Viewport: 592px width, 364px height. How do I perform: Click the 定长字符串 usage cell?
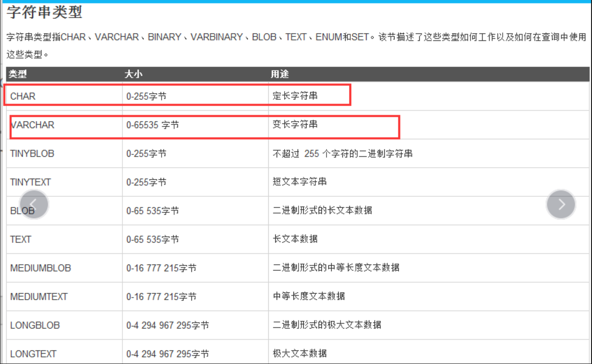[429, 96]
